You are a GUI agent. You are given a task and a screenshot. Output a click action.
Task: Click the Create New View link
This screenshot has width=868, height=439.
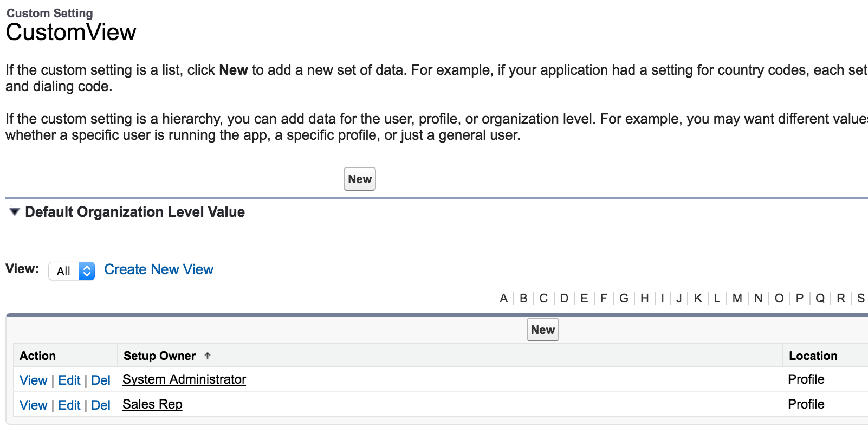click(x=159, y=269)
